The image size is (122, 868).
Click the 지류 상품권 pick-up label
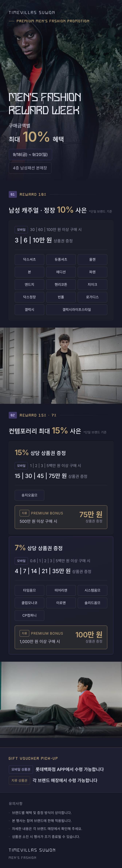coord(19,780)
